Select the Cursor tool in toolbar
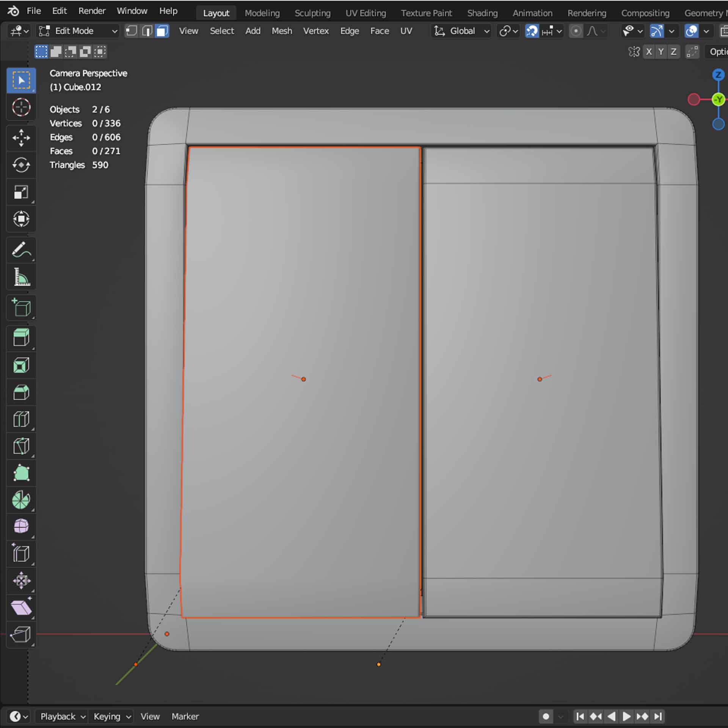Viewport: 728px width, 728px height. pyautogui.click(x=21, y=108)
